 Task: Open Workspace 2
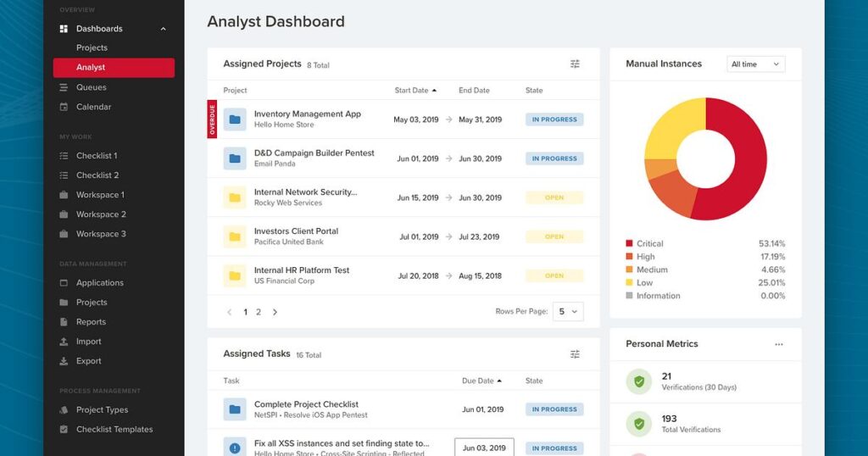[102, 214]
